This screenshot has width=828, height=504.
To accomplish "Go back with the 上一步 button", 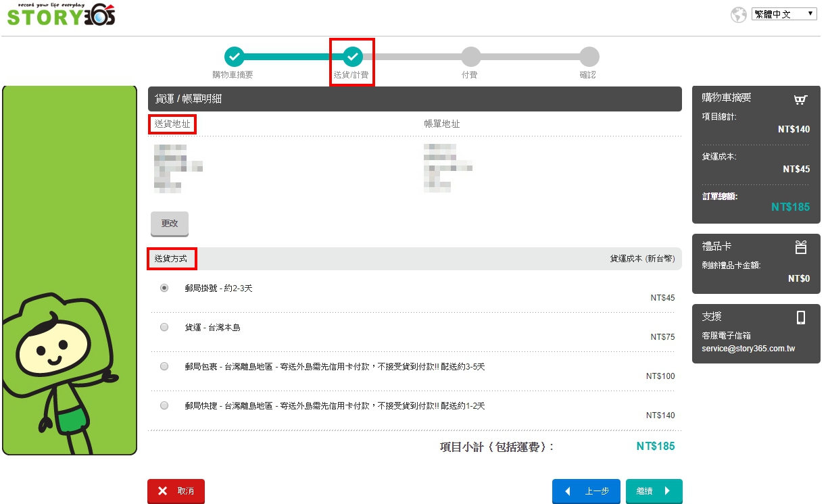I will [x=585, y=491].
